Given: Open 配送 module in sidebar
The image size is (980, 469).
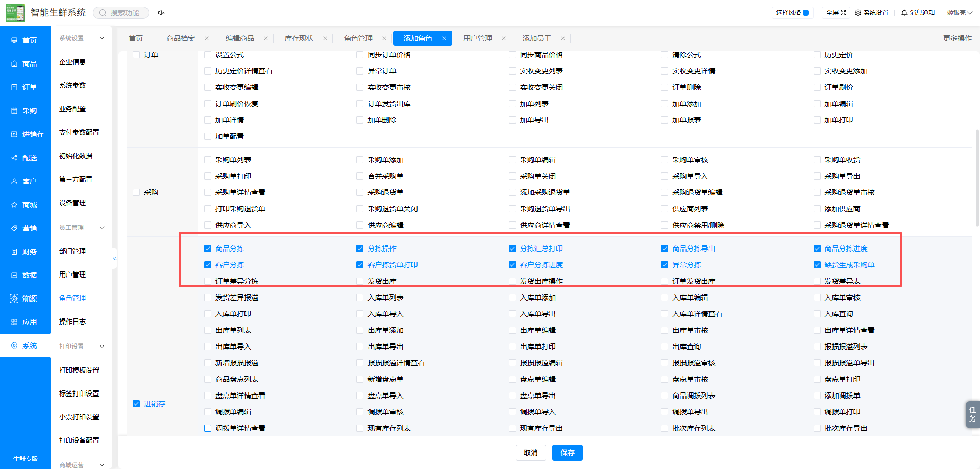Looking at the screenshot, I should coord(26,158).
